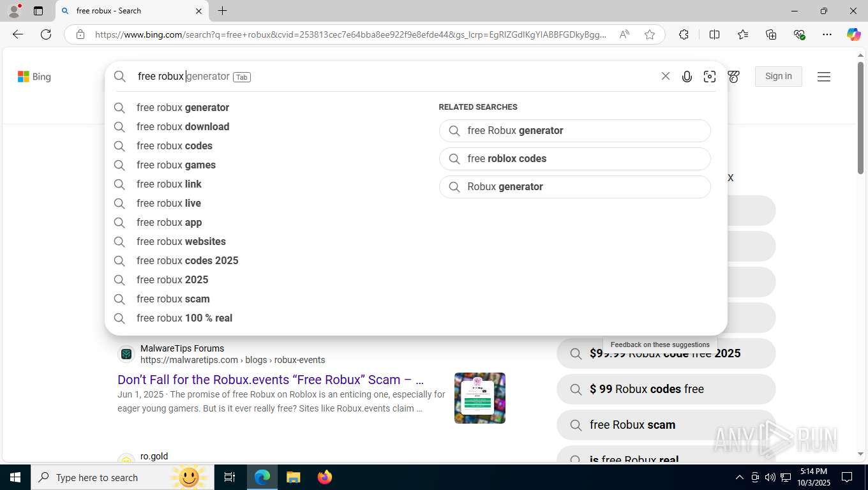The image size is (868, 490).
Task: Search using voice microphone icon
Action: [687, 77]
